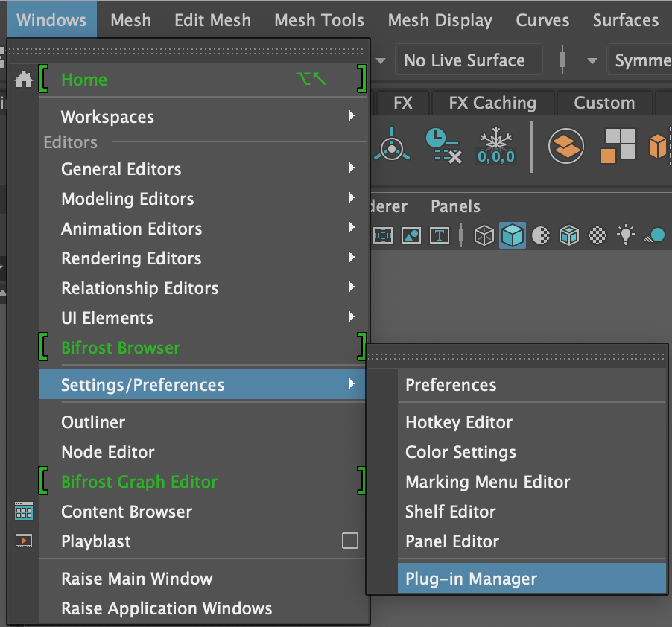Open the Edit Mesh menu

point(212,19)
